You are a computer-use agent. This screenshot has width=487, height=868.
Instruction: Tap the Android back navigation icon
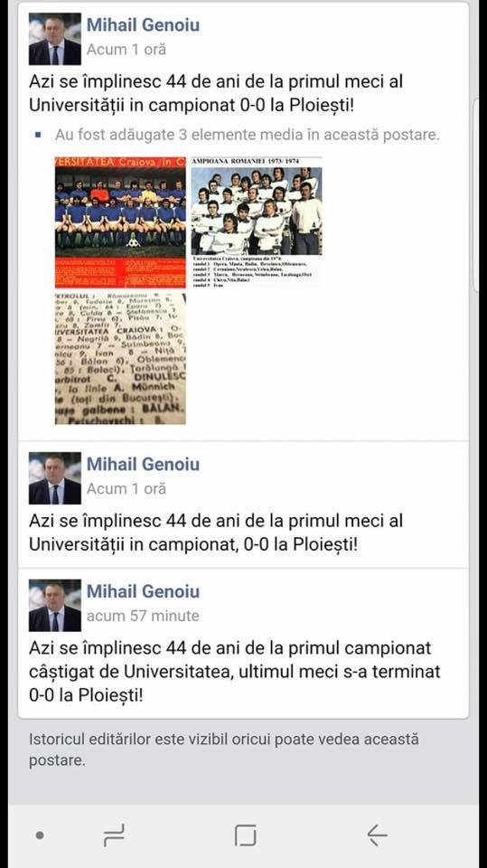coord(377,835)
